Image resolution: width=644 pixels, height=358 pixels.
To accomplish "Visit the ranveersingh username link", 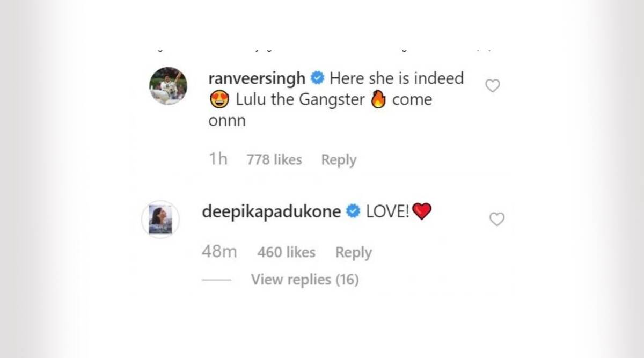I will [x=257, y=78].
